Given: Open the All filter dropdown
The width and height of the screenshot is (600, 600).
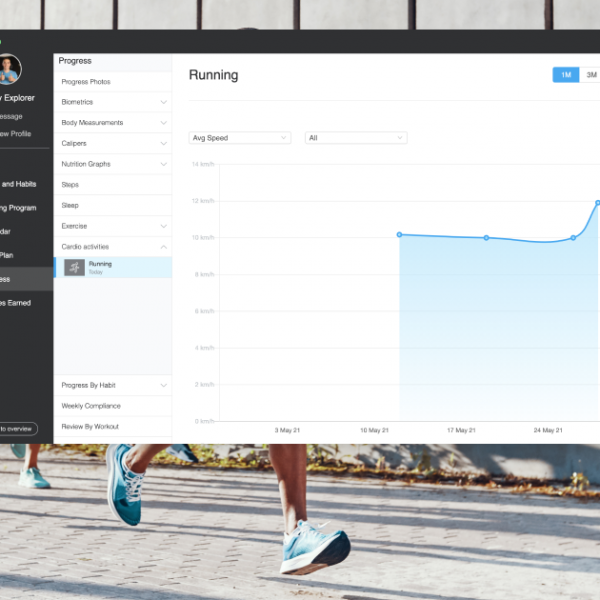Looking at the screenshot, I should [355, 138].
